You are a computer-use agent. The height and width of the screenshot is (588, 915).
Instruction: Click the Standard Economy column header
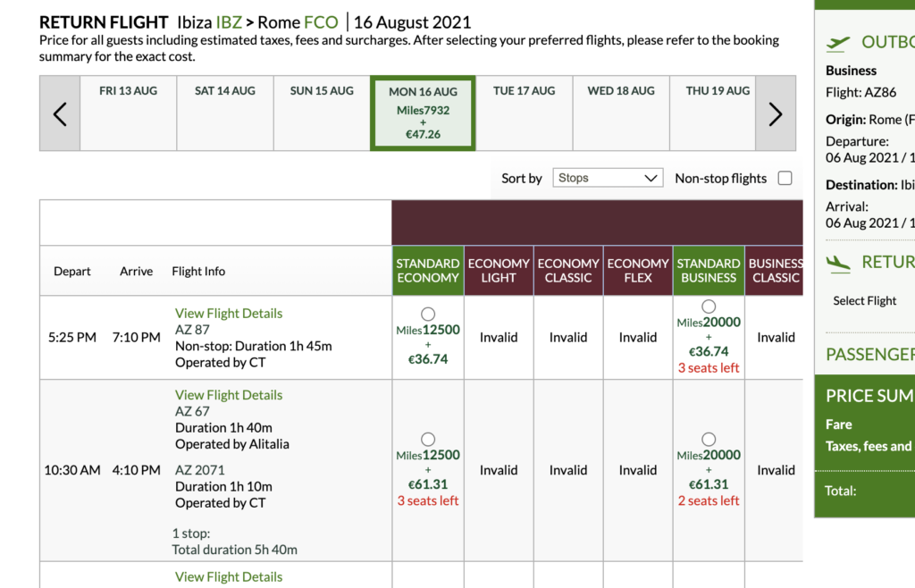[x=428, y=271]
